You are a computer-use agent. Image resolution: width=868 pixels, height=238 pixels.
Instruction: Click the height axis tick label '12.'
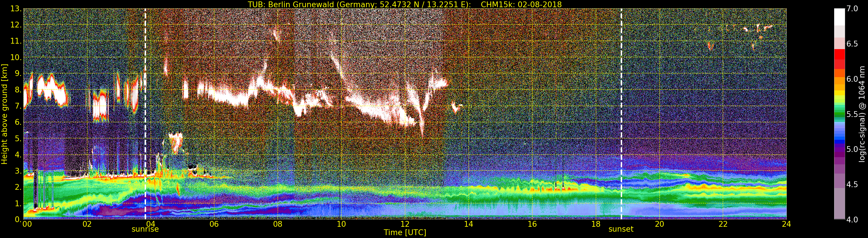pos(16,25)
